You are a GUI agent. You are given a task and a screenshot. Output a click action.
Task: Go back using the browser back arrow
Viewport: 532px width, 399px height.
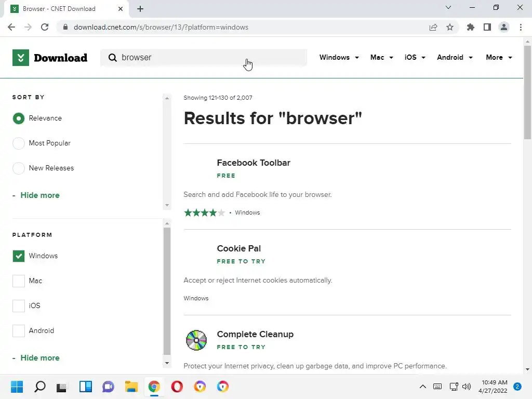[x=11, y=27]
